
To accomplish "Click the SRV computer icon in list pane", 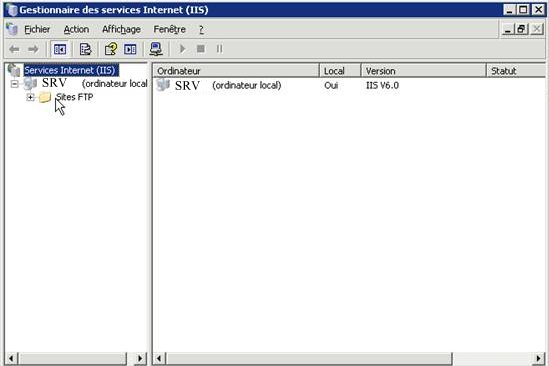I will 163,85.
